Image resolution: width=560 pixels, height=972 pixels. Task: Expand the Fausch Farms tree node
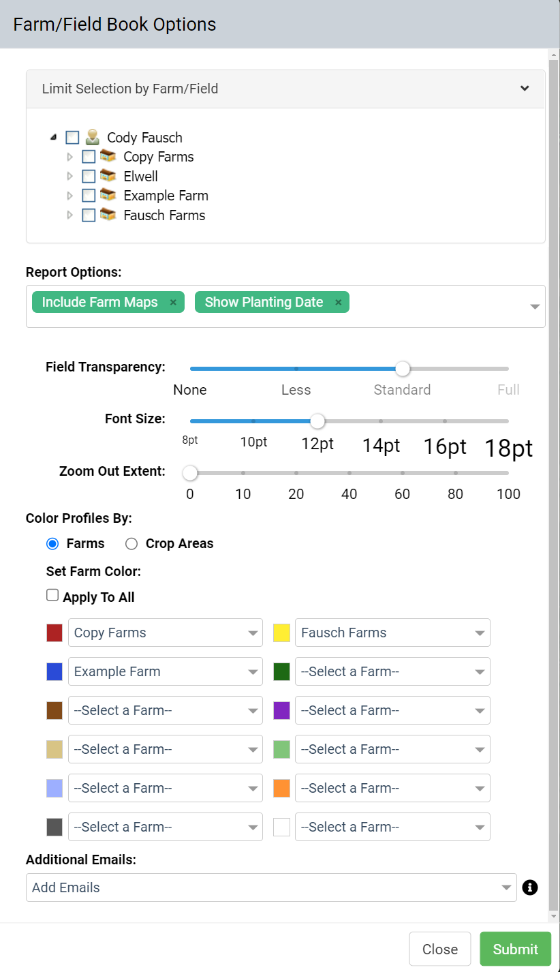click(69, 215)
